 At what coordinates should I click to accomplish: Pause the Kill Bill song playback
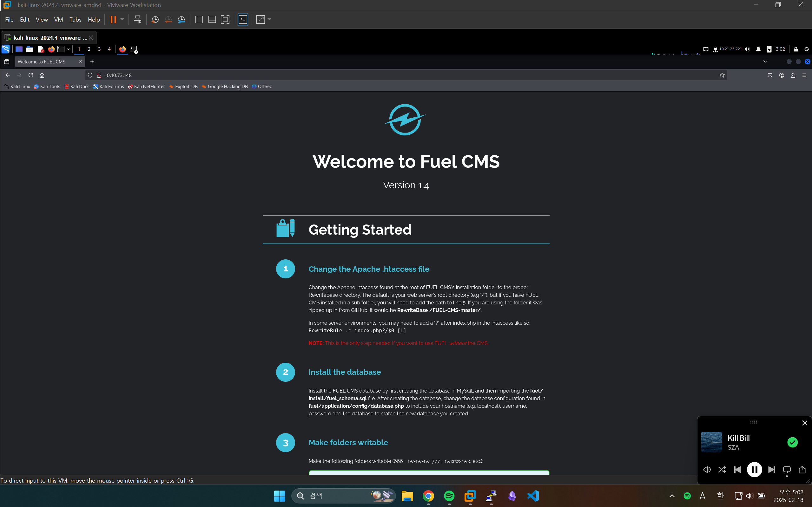point(754,470)
